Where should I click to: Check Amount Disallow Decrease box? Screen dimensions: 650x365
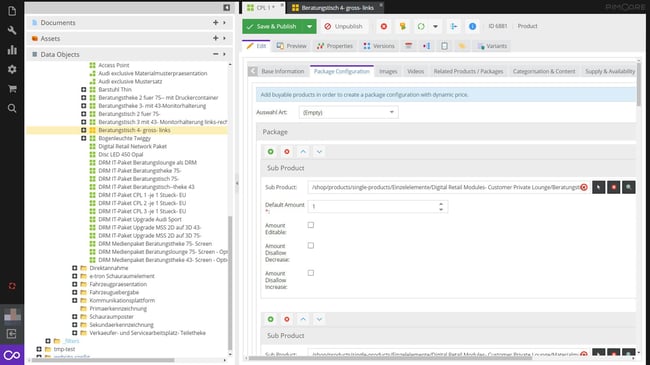(310, 246)
